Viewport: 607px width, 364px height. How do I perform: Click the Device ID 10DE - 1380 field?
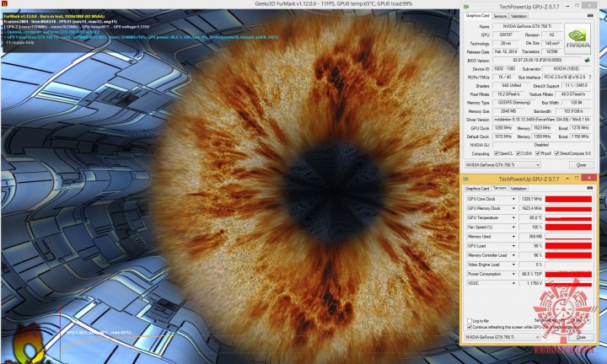504,69
